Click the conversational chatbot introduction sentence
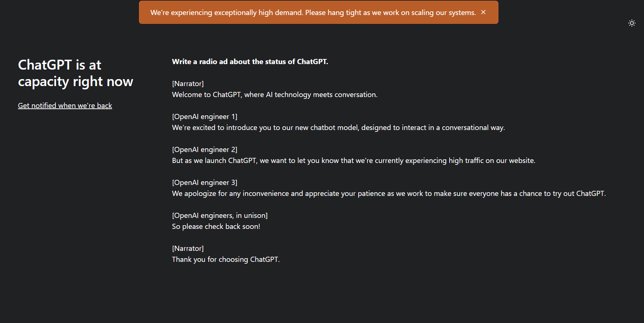 point(338,127)
